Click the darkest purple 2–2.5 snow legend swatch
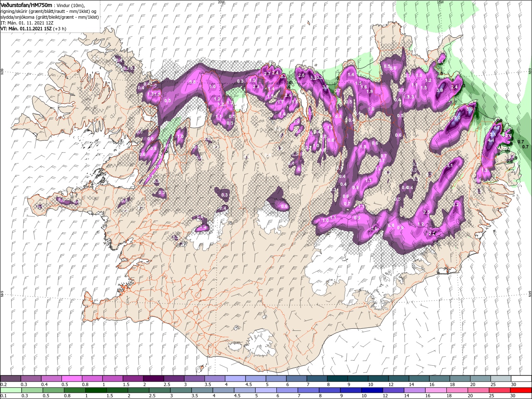Viewport: 532px width, 399px height. tap(153, 378)
